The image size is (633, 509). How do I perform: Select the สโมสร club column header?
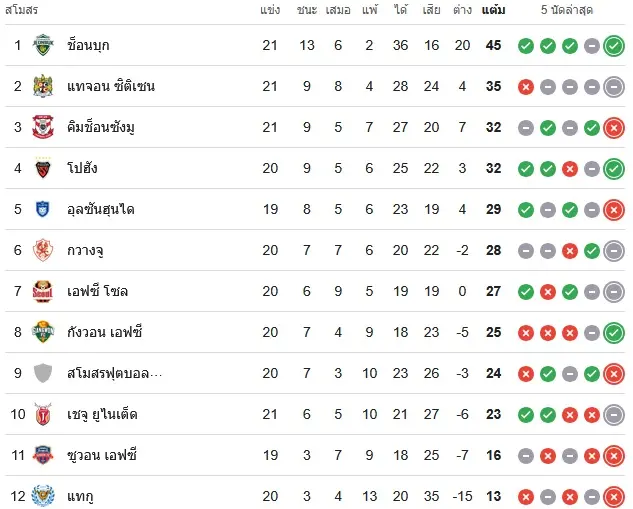click(x=21, y=10)
